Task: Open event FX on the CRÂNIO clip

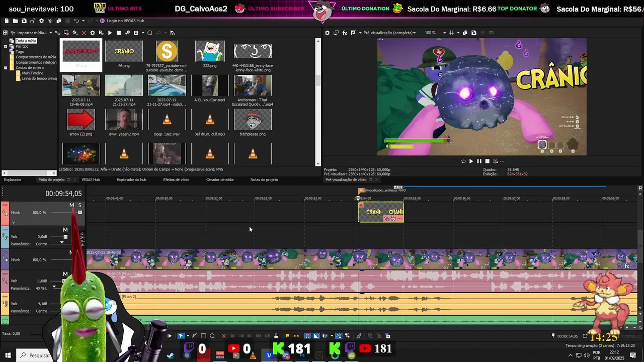Action: (393, 219)
